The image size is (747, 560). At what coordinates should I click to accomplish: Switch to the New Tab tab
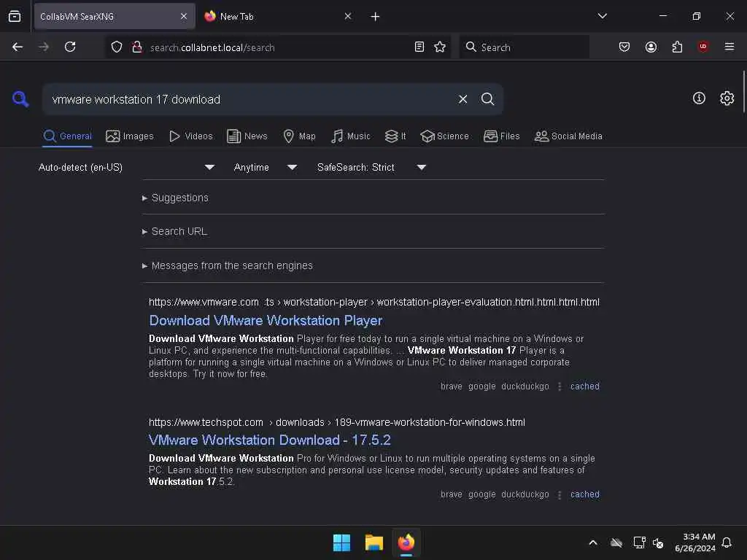pos(279,16)
